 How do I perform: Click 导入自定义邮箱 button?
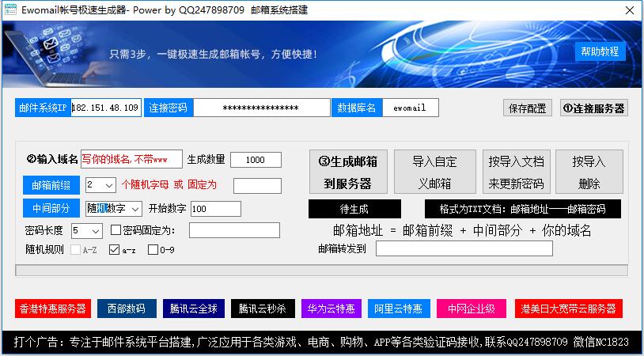[435, 172]
